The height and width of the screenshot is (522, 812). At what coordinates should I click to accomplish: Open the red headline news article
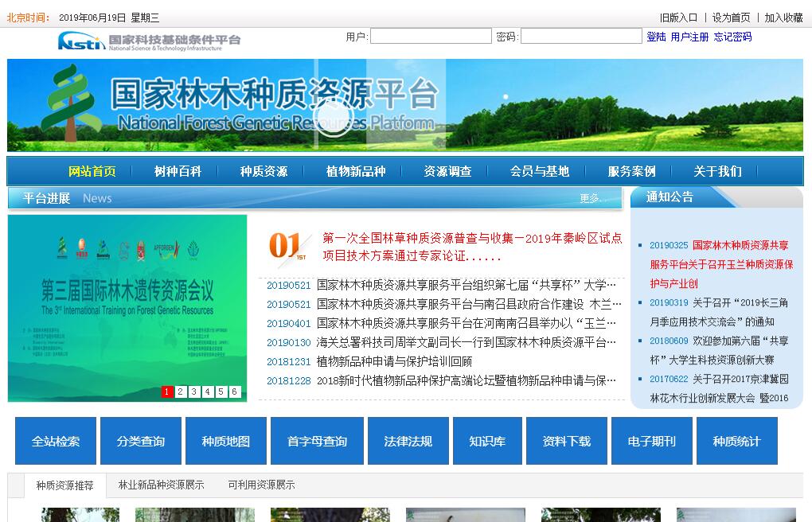(x=472, y=247)
